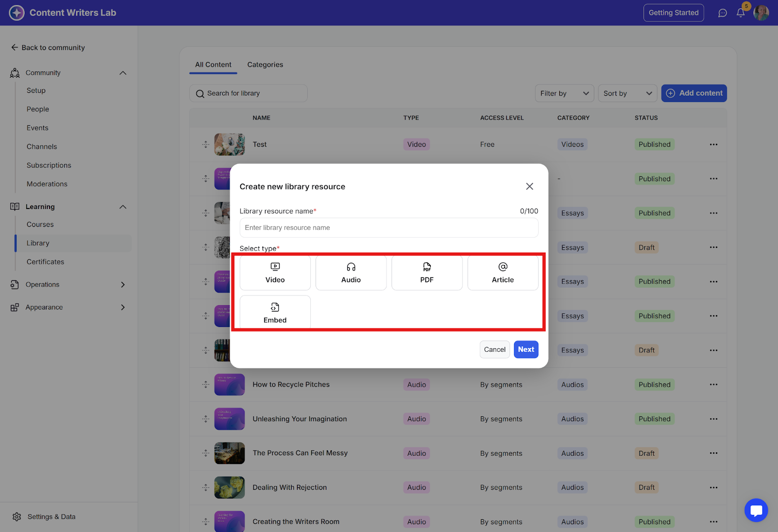Click the Next button
This screenshot has height=532, width=778.
coord(526,349)
